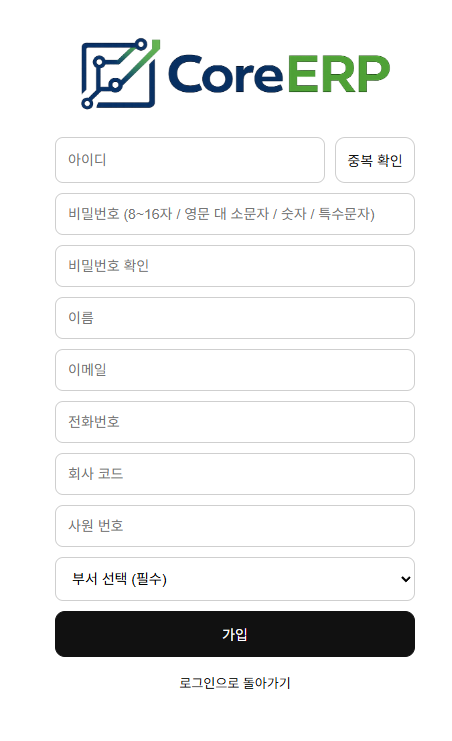
Task: Go back via 로그인으로 돌아가기 link
Action: [235, 683]
